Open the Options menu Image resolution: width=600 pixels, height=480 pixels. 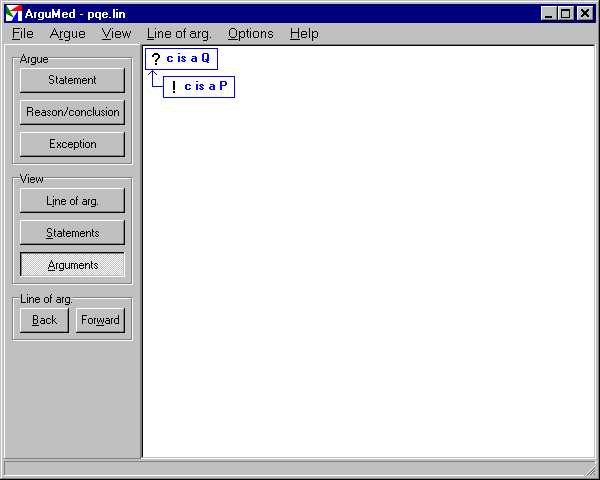click(x=251, y=34)
